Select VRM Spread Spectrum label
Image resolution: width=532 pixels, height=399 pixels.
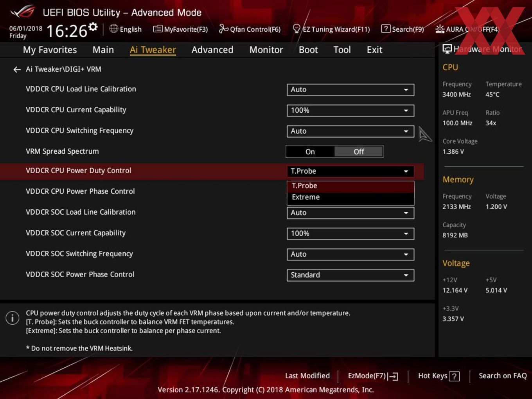click(x=62, y=151)
